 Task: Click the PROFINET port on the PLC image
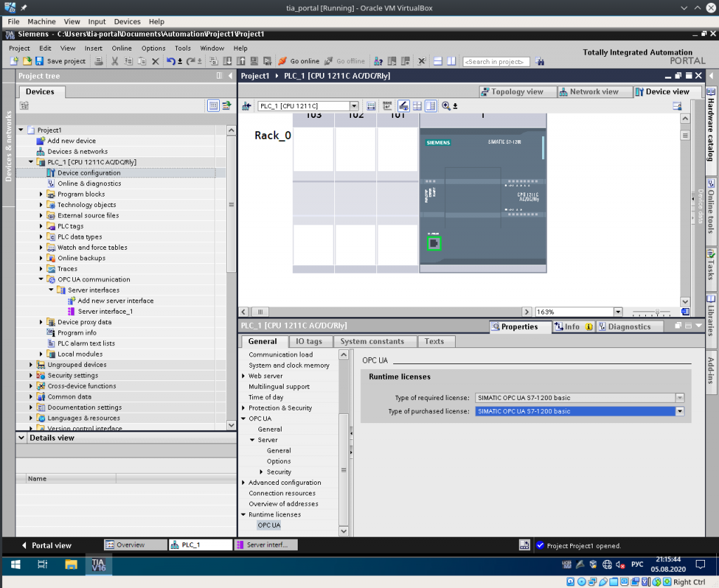(x=434, y=243)
